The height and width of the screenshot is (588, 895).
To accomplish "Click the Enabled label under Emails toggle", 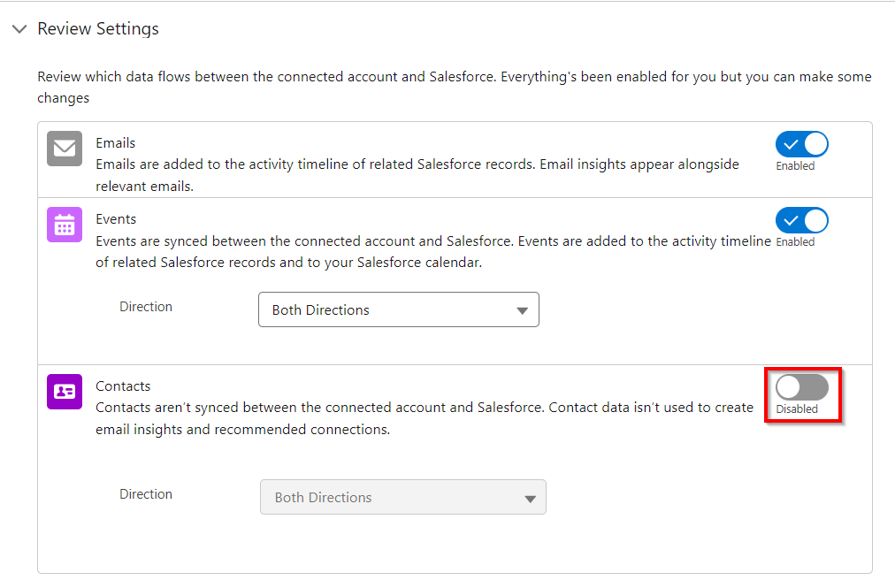I will point(795,166).
